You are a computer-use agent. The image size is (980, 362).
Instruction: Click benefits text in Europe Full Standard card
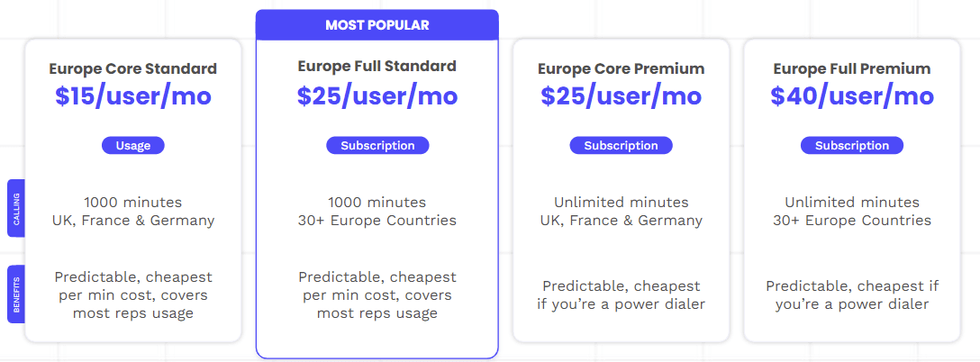point(377,294)
